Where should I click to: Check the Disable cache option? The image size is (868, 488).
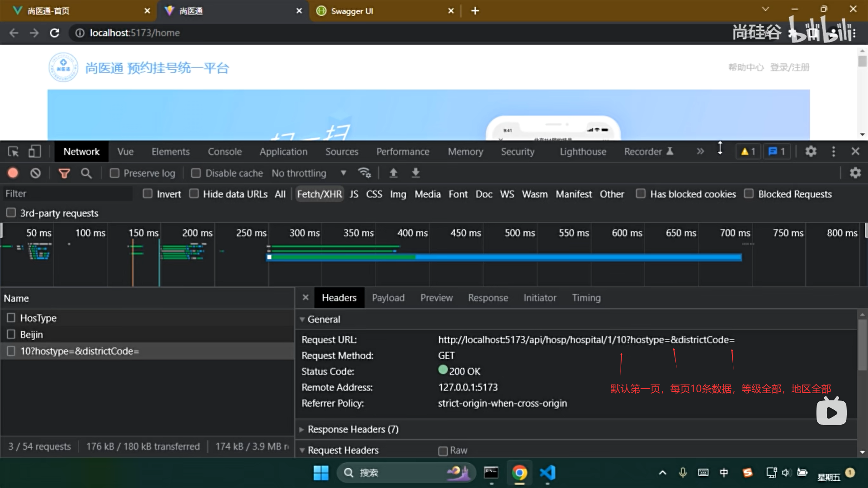coord(196,173)
